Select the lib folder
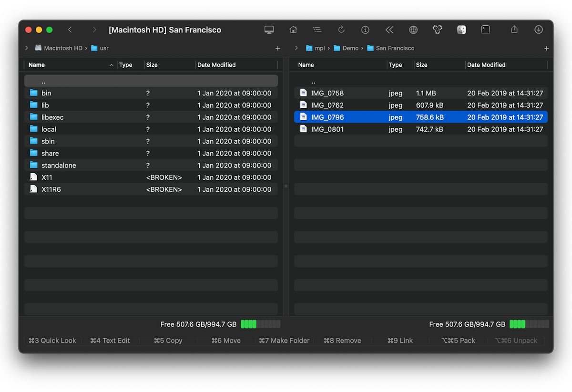This screenshot has width=572, height=392. click(x=151, y=105)
